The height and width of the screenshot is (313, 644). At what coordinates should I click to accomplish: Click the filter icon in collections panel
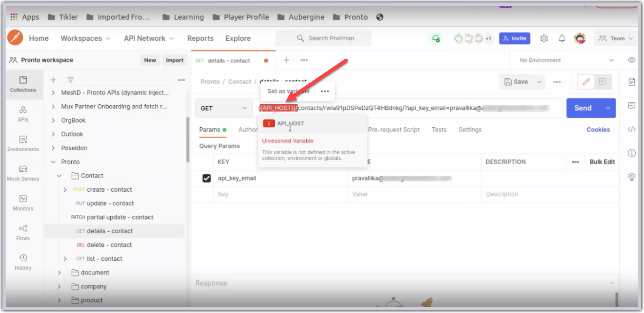click(70, 80)
